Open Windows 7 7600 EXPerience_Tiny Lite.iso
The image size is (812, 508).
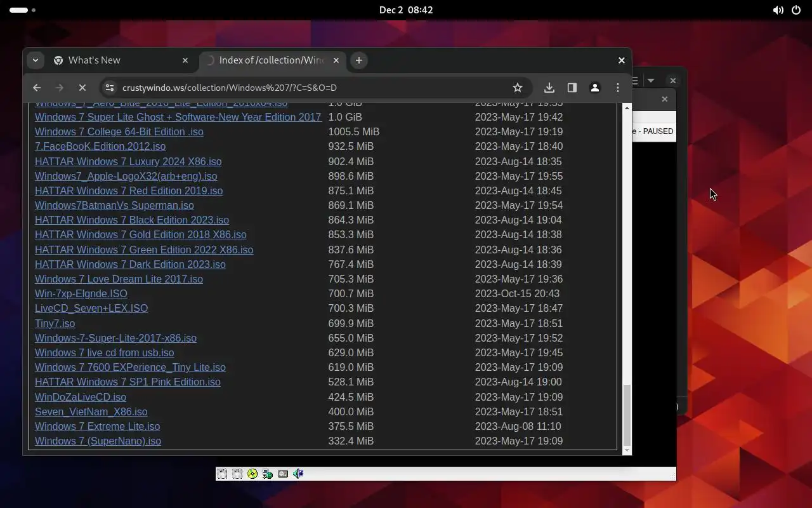tap(130, 367)
